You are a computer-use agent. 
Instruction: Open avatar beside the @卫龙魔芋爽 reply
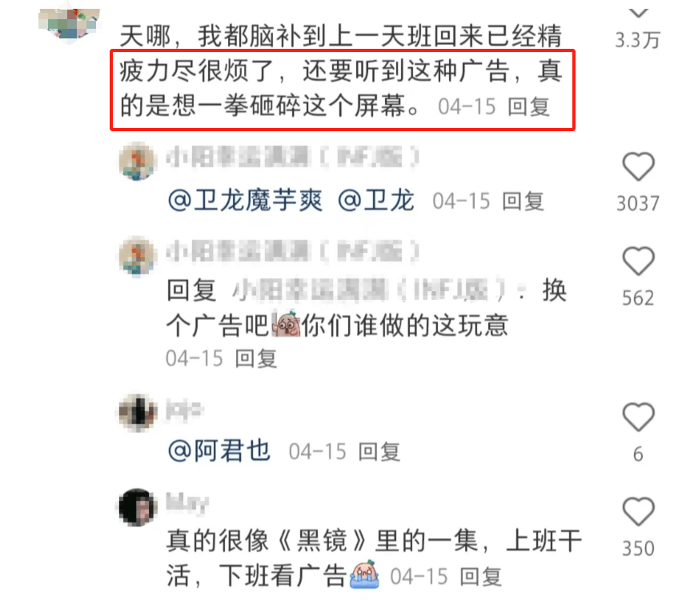coord(138,162)
